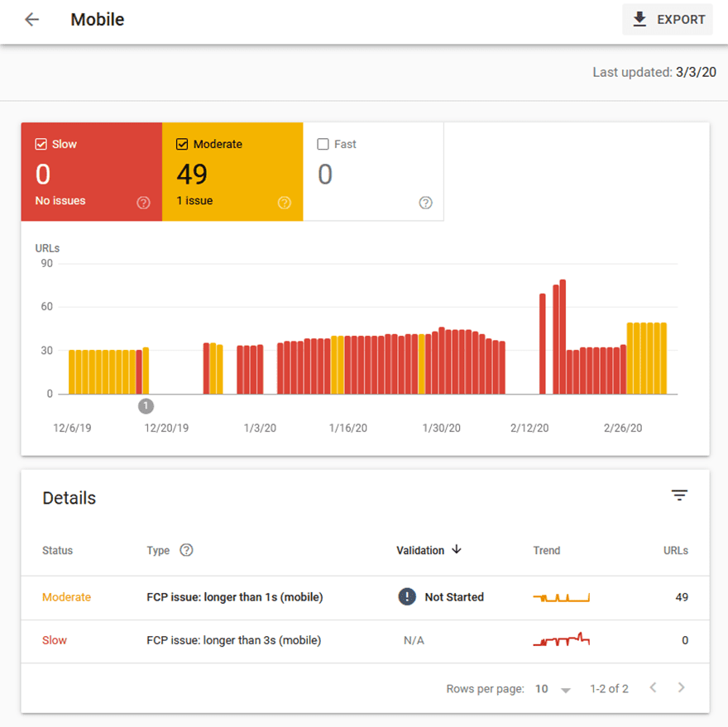Screen dimensions: 728x727
Task: Click the annotation marker 1 on chart
Action: [146, 405]
